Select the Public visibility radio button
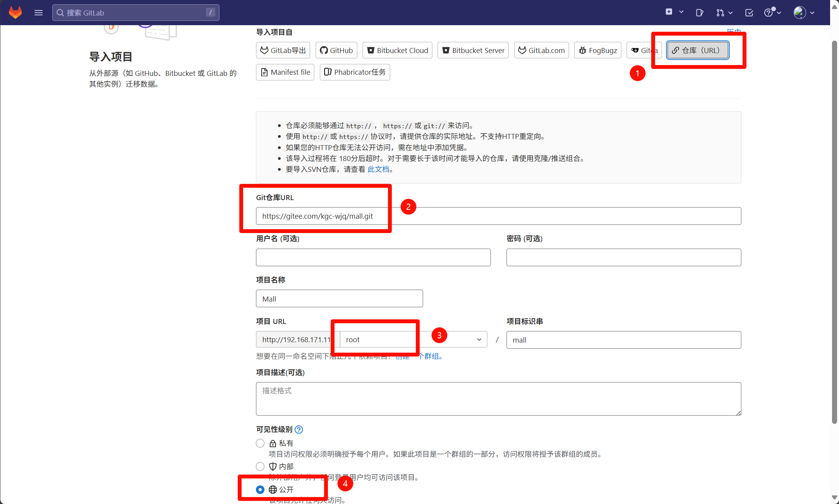 (x=260, y=490)
